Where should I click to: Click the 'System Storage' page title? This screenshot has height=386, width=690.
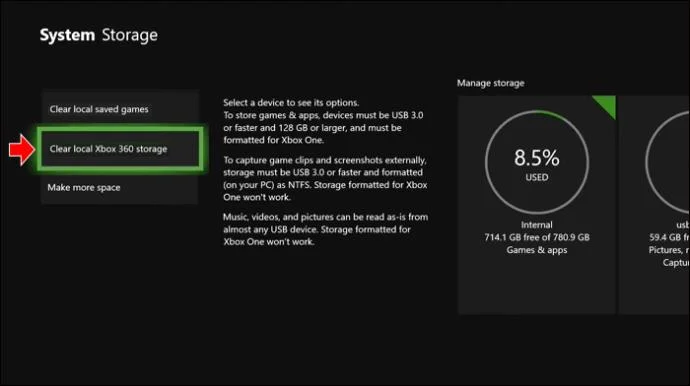pyautogui.click(x=99, y=35)
